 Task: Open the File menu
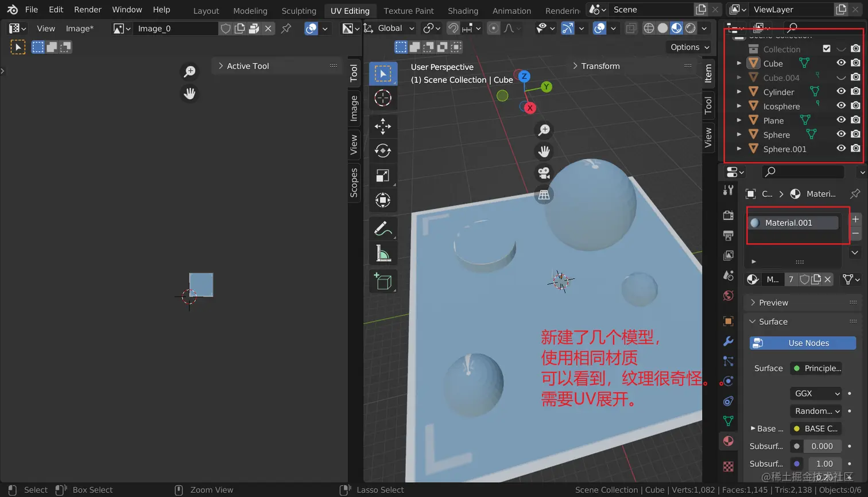click(32, 10)
